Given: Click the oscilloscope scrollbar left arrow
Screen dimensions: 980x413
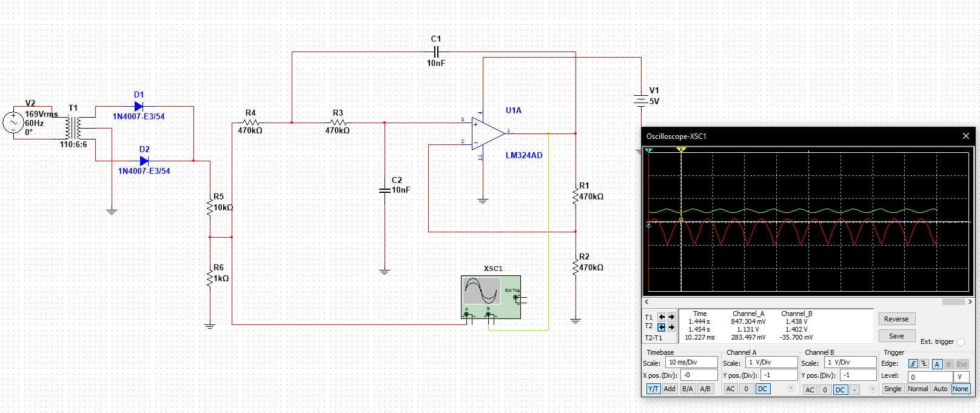Looking at the screenshot, I should [x=646, y=301].
